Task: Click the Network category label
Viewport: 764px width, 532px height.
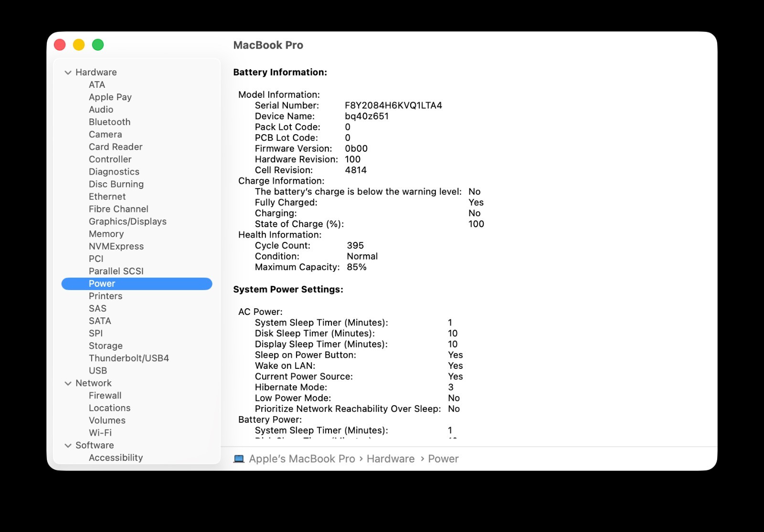Action: click(x=94, y=383)
